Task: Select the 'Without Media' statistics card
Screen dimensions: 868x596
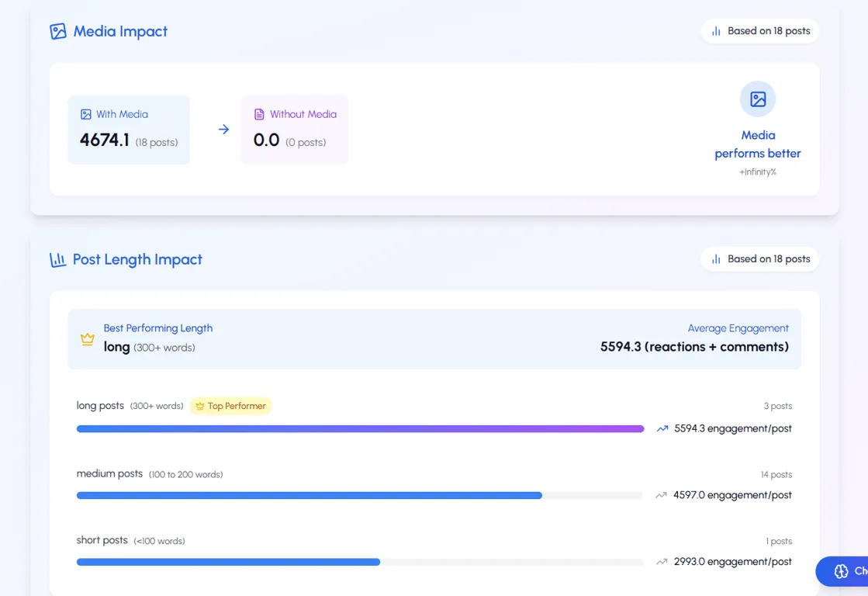Action: click(295, 130)
